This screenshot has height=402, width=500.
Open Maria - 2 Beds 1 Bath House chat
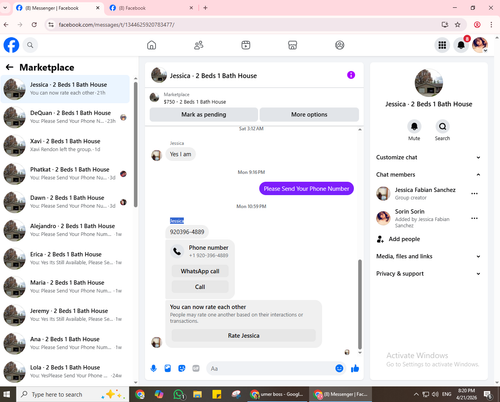click(x=65, y=287)
